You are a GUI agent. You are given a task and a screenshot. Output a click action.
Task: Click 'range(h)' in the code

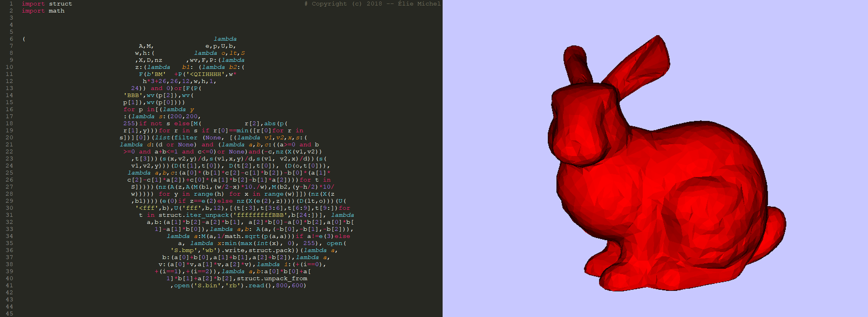(x=209, y=194)
